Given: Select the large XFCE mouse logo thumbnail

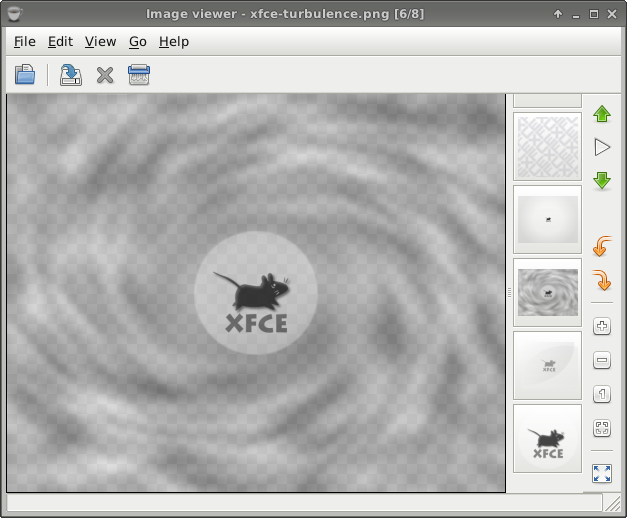Looking at the screenshot, I should coord(547,438).
